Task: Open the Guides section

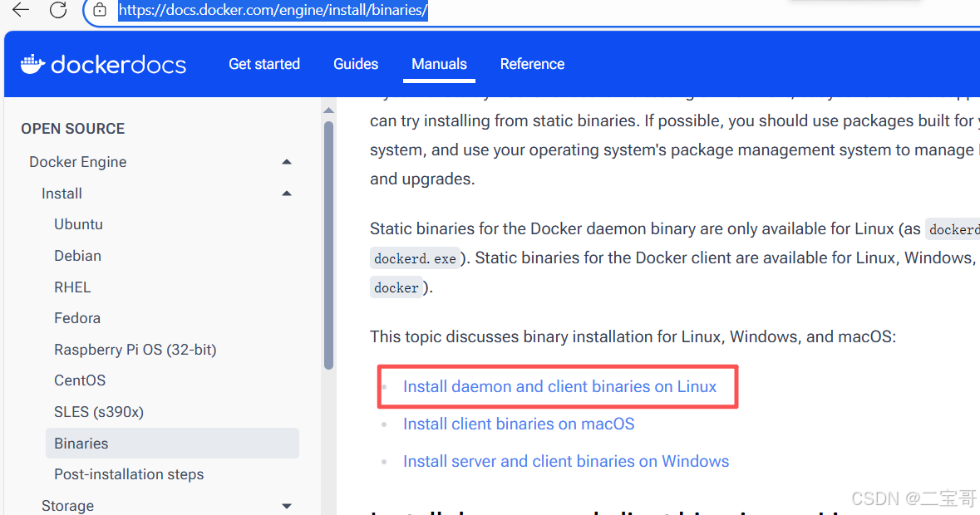Action: pos(356,64)
